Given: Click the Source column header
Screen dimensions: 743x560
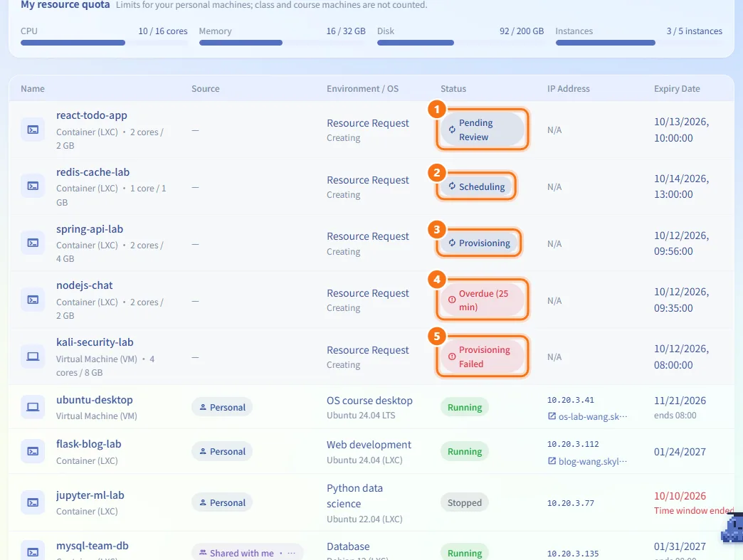Looking at the screenshot, I should [205, 89].
